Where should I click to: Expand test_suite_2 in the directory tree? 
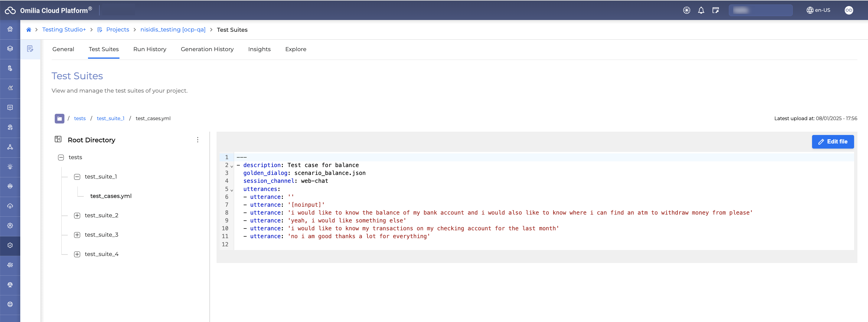(x=77, y=215)
